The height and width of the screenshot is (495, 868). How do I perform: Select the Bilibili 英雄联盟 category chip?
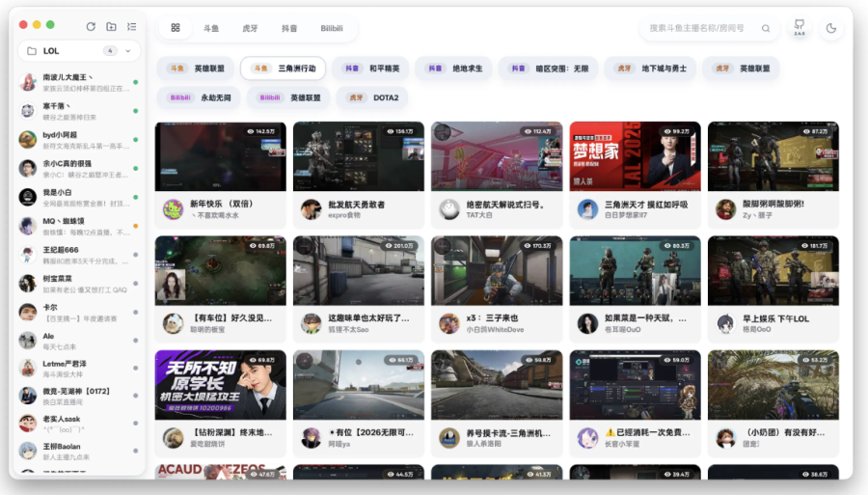288,97
